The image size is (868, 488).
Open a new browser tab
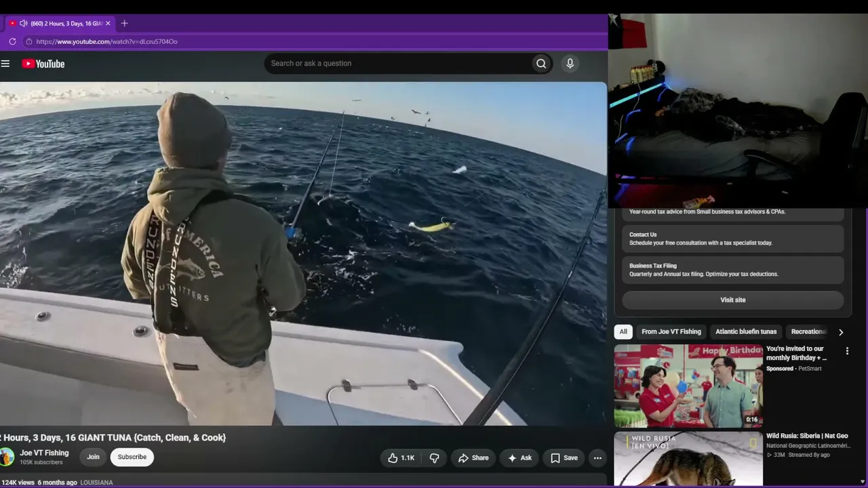click(x=124, y=23)
